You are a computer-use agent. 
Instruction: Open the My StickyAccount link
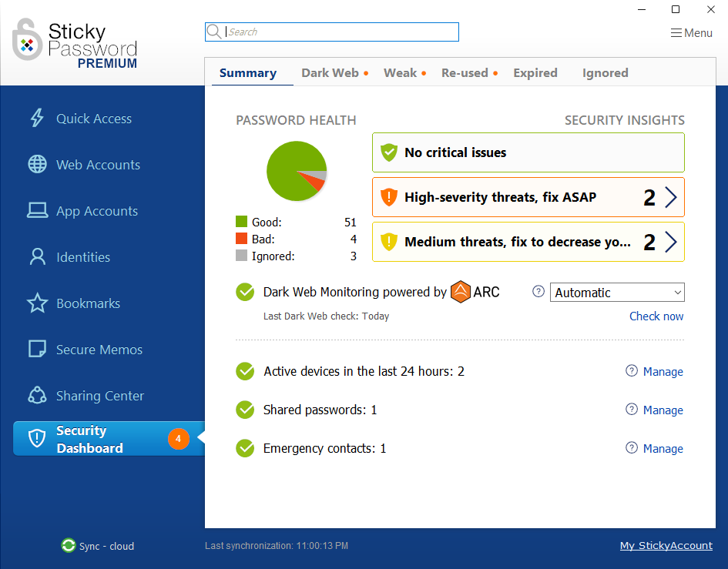tap(666, 545)
